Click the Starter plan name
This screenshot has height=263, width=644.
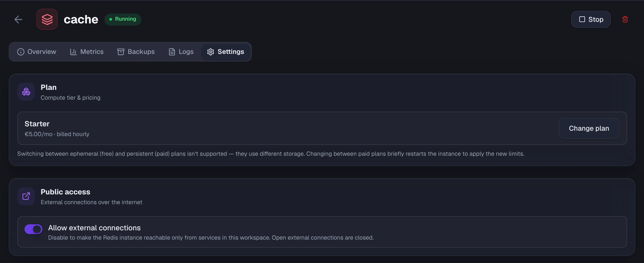tap(37, 124)
